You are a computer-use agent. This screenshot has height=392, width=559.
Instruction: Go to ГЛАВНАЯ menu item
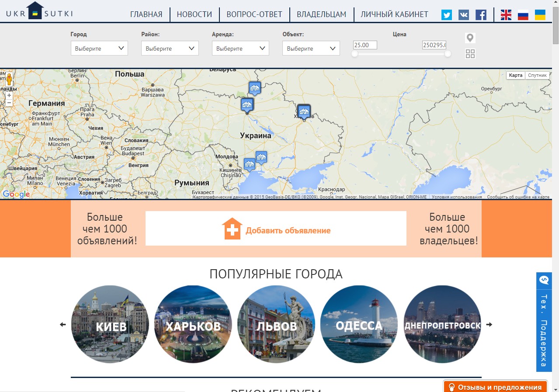[x=146, y=14]
